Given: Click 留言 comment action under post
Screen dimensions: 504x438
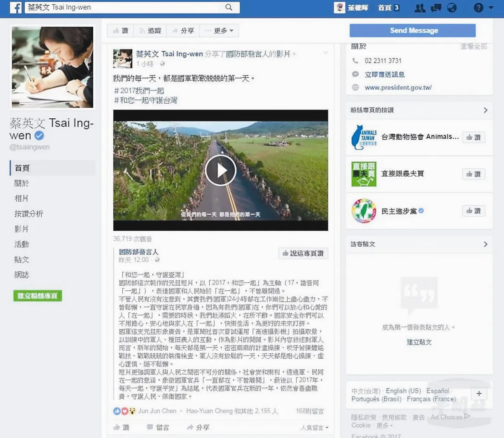Looking at the screenshot, I should (158, 428).
